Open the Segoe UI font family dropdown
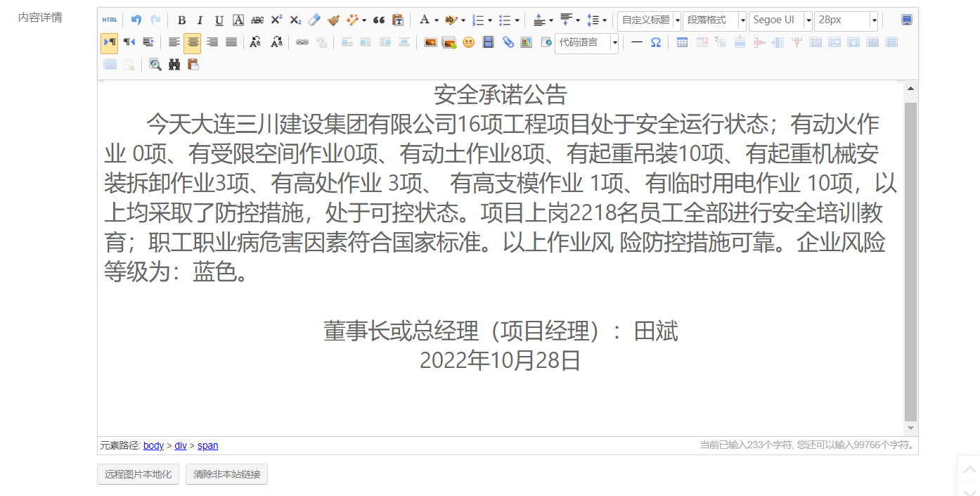This screenshot has width=980, height=496. pos(780,20)
